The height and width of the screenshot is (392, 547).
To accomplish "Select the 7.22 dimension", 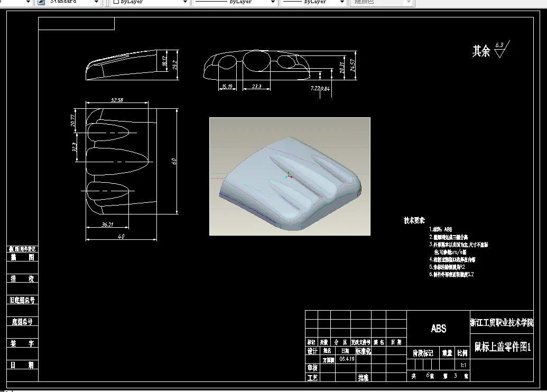I will click(x=315, y=89).
